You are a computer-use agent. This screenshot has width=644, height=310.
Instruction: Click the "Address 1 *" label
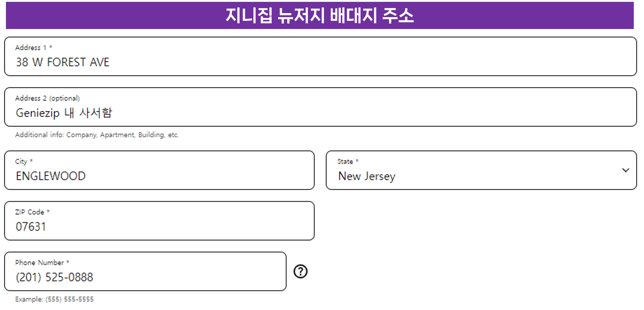click(x=34, y=47)
